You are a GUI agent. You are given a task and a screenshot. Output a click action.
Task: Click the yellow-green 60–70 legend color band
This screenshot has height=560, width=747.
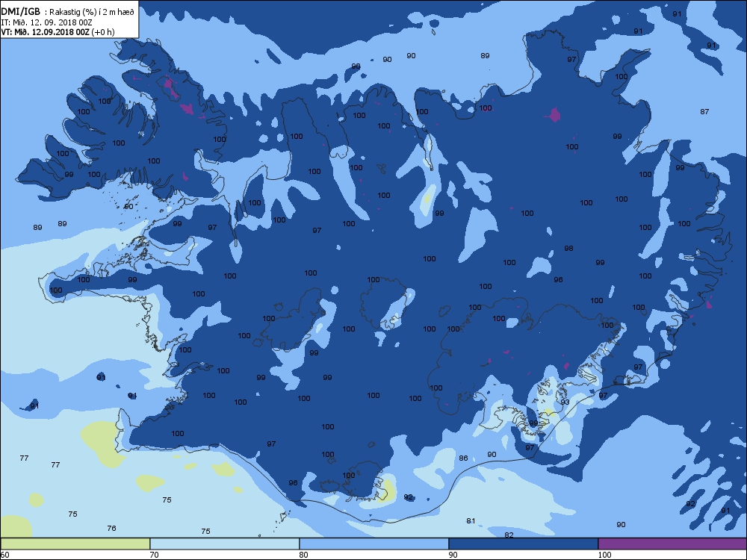point(75,544)
